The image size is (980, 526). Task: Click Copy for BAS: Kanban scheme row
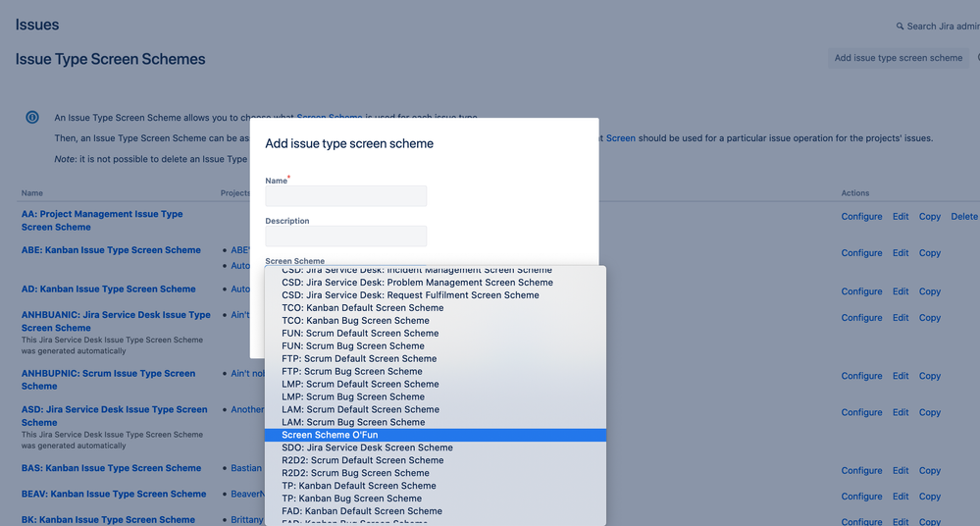click(929, 470)
